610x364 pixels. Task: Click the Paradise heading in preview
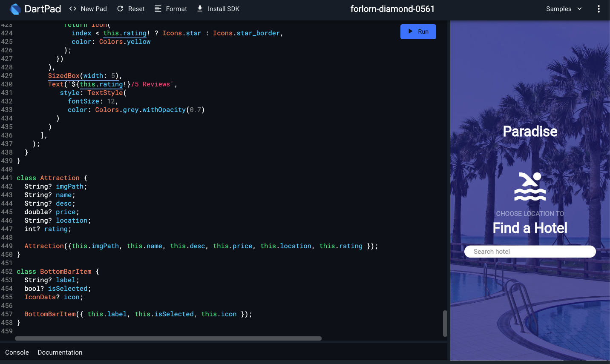pyautogui.click(x=530, y=132)
